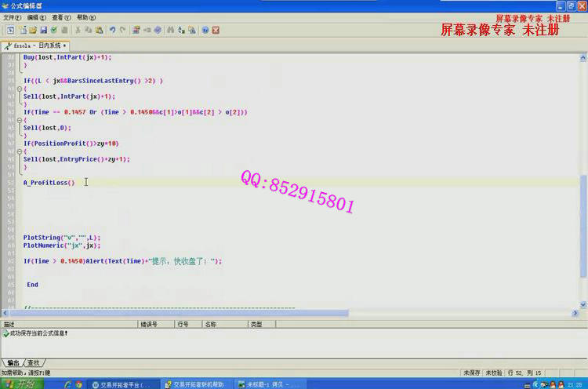The image size is (588, 389).
Task: Collapse the code block after If(Time == 0.1457
Action: pos(20,120)
